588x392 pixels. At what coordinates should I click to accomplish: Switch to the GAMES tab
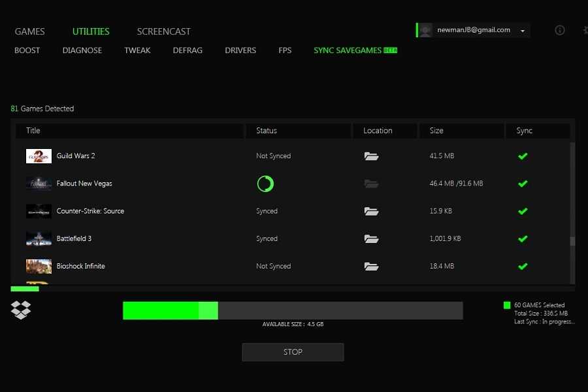(29, 31)
